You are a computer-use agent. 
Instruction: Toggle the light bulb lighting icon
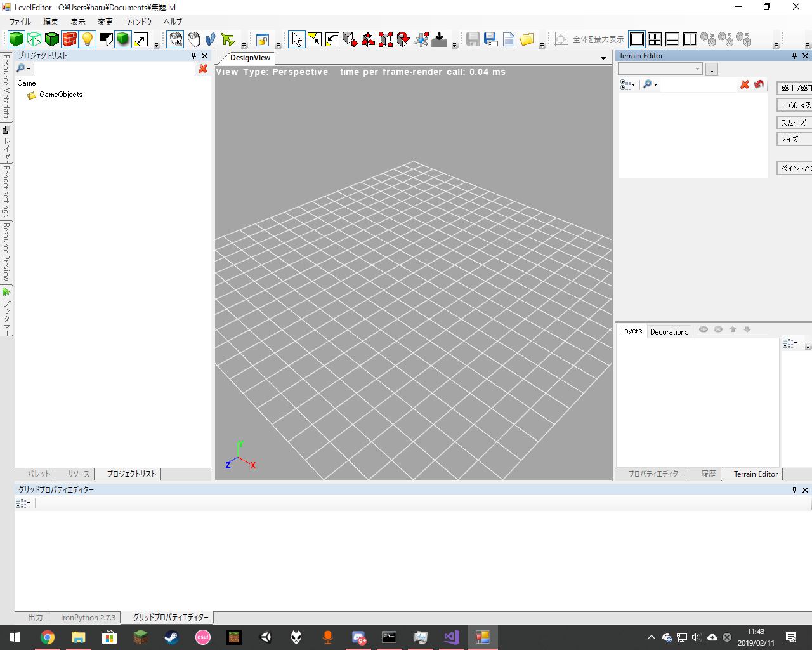(x=88, y=39)
